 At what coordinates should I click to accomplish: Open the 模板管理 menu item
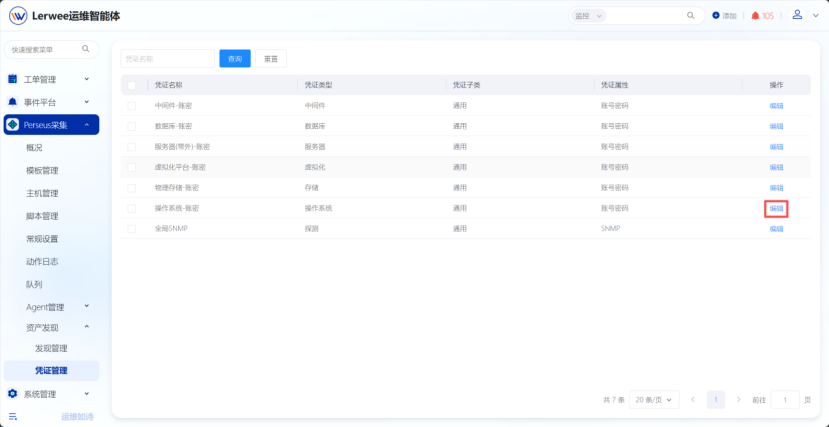point(42,170)
